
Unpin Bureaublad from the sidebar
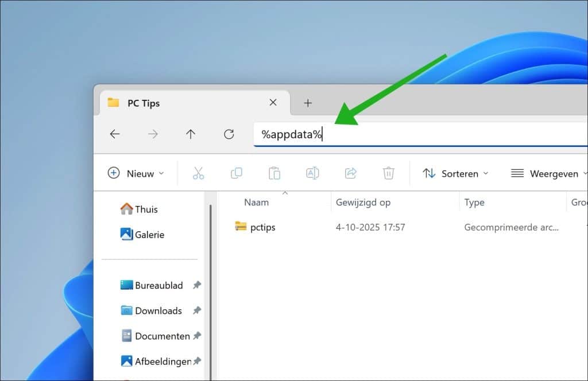tap(196, 285)
